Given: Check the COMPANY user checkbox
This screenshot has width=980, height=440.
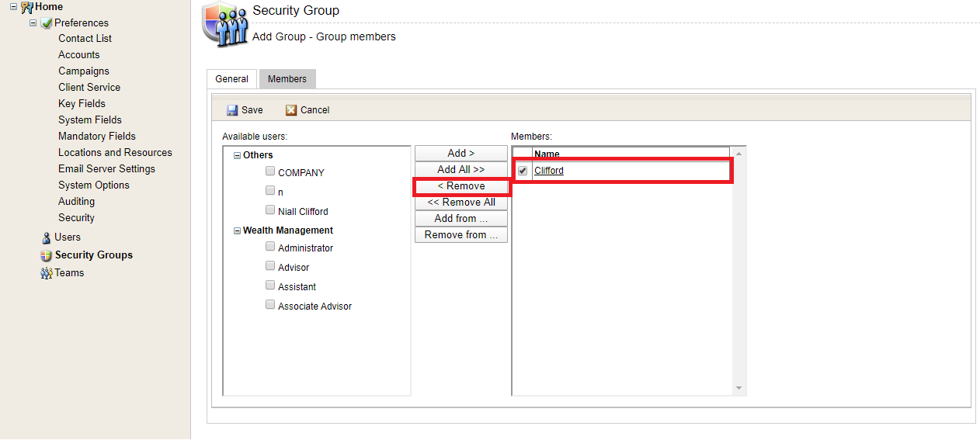Looking at the screenshot, I should pyautogui.click(x=269, y=171).
